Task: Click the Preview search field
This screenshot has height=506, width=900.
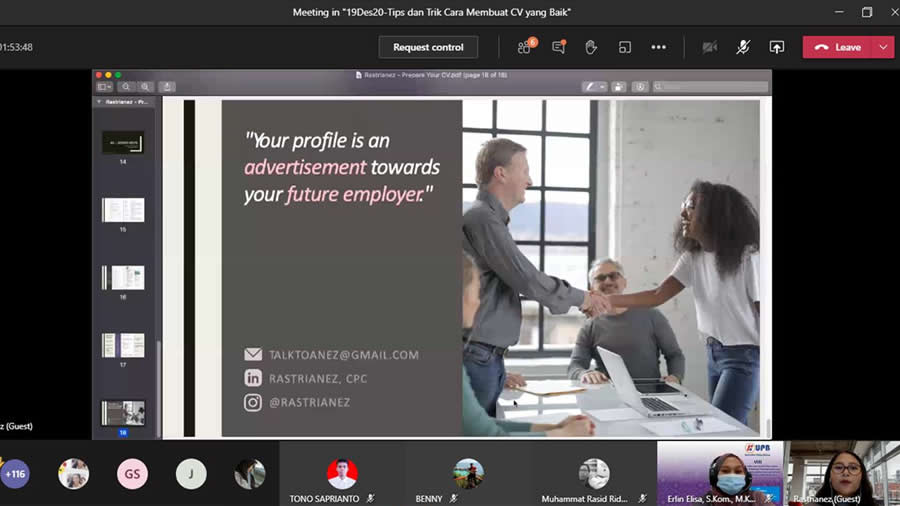Action: coord(711,87)
